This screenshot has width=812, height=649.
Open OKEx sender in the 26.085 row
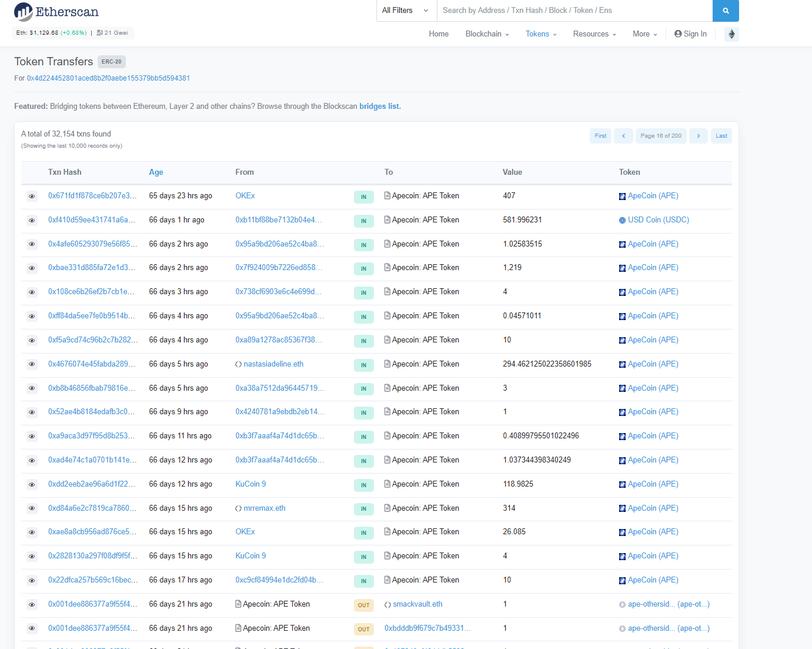pyautogui.click(x=245, y=532)
